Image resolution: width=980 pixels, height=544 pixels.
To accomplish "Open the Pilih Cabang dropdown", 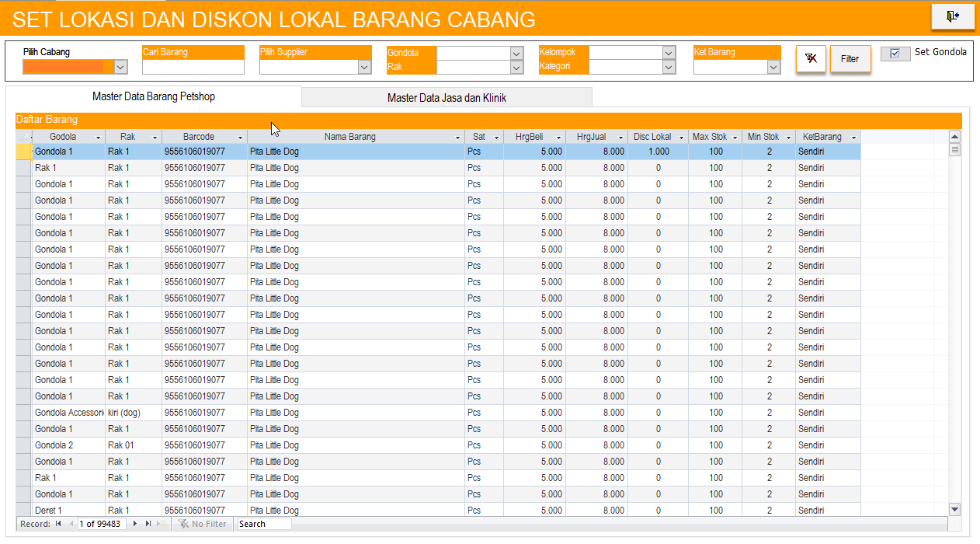I will pos(120,68).
